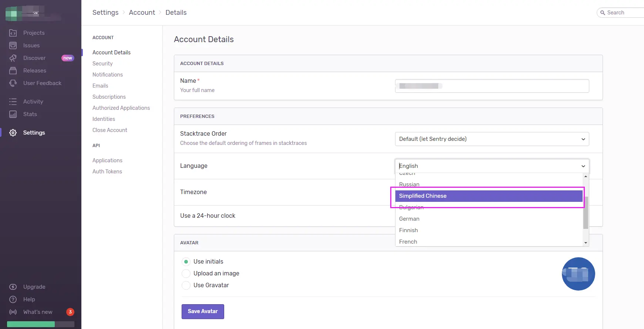This screenshot has width=644, height=329.
Task: Click the language list scrollbar thumb
Action: pyautogui.click(x=586, y=213)
